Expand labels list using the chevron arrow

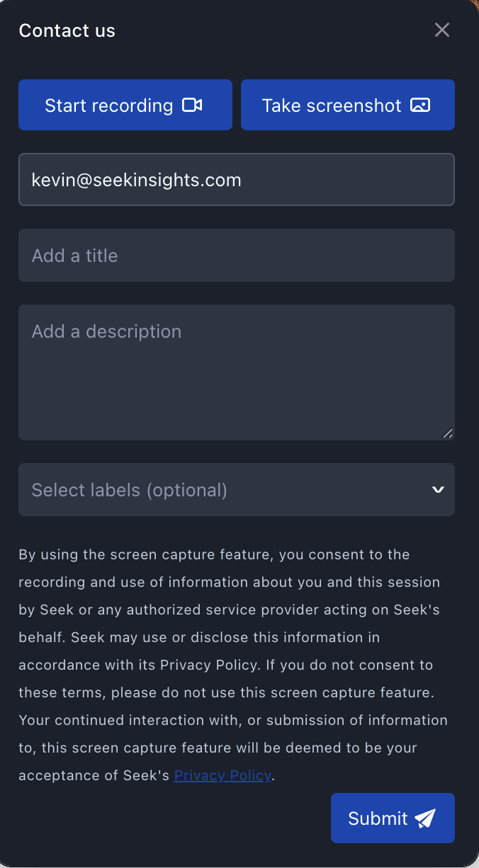(438, 490)
